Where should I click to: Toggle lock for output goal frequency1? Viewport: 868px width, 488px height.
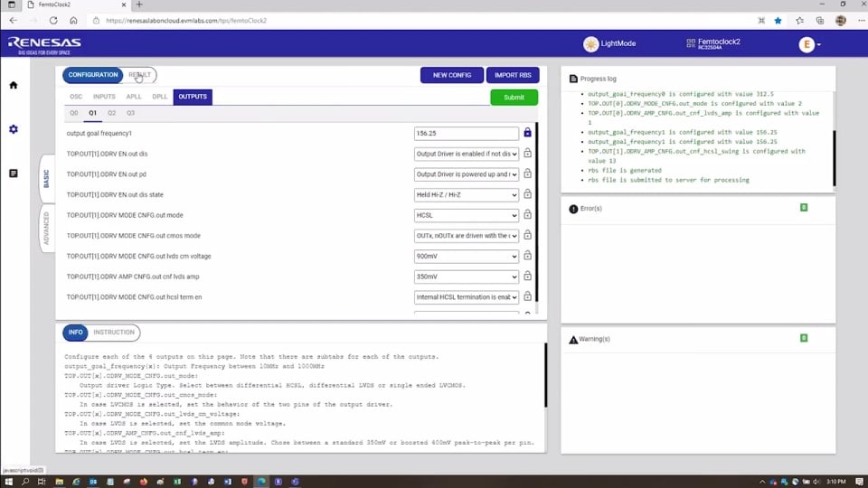point(527,133)
